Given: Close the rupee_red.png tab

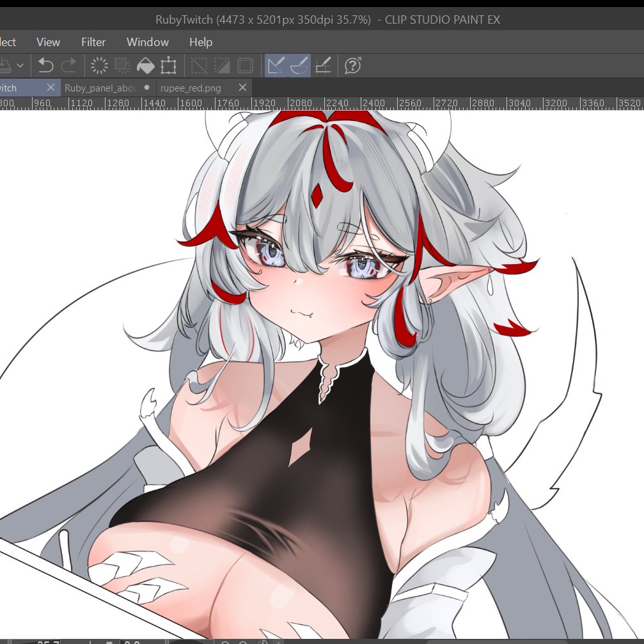Looking at the screenshot, I should 243,88.
